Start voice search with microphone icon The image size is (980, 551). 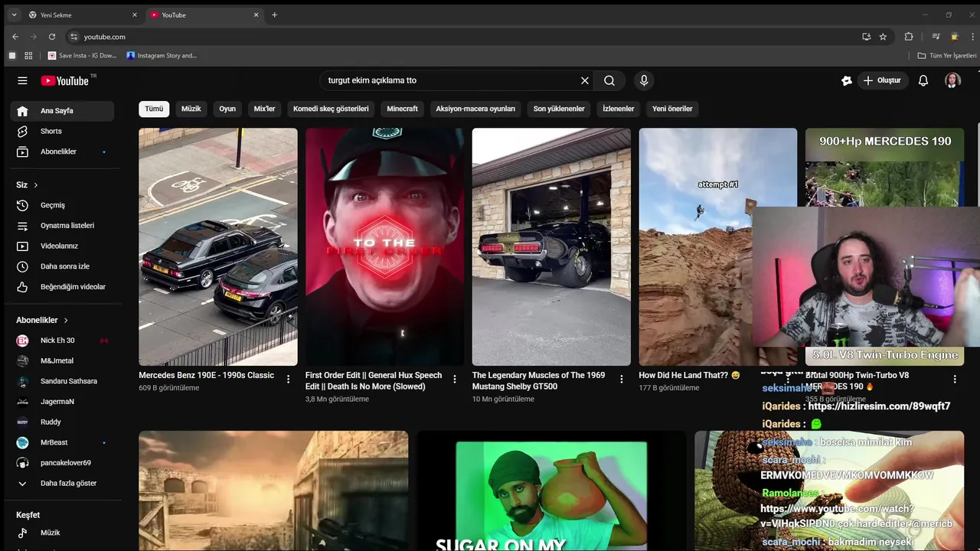(x=644, y=80)
